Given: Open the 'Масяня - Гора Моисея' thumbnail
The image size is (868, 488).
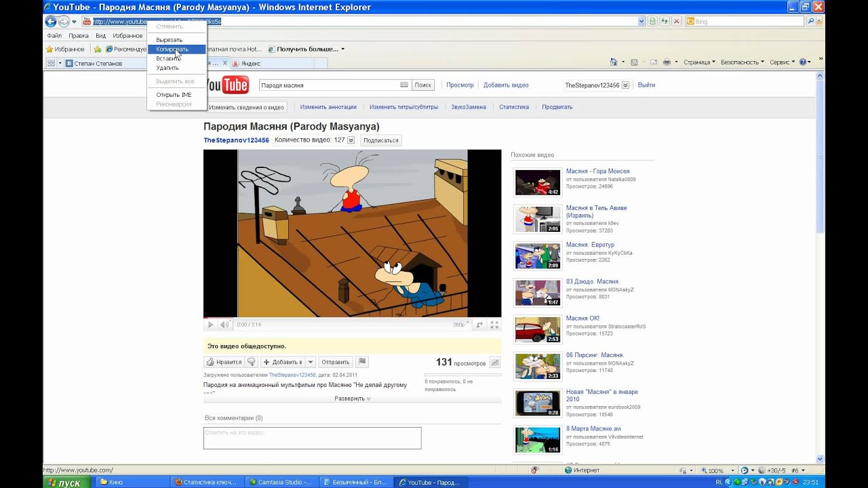Looking at the screenshot, I should [538, 182].
